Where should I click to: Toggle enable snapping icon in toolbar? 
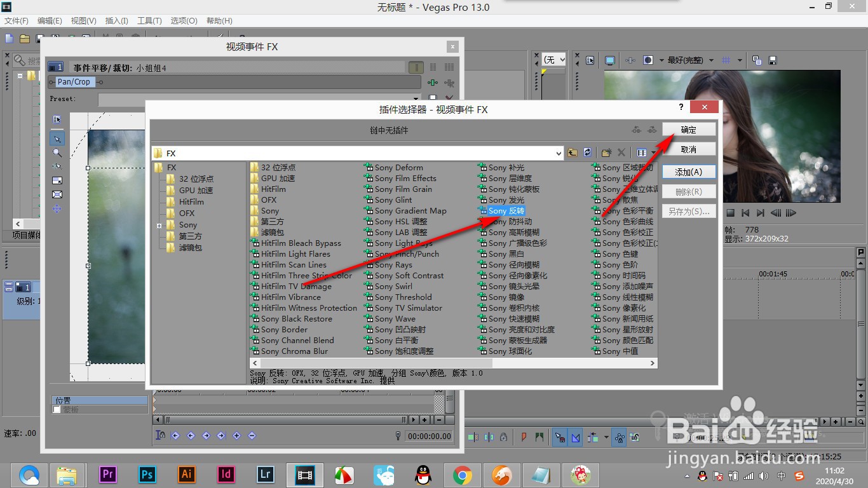pyautogui.click(x=560, y=437)
